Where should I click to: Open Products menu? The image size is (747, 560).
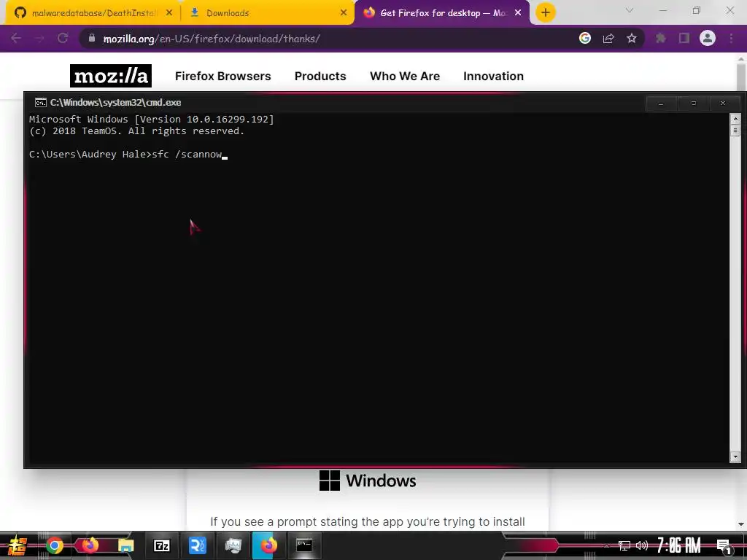pyautogui.click(x=320, y=76)
